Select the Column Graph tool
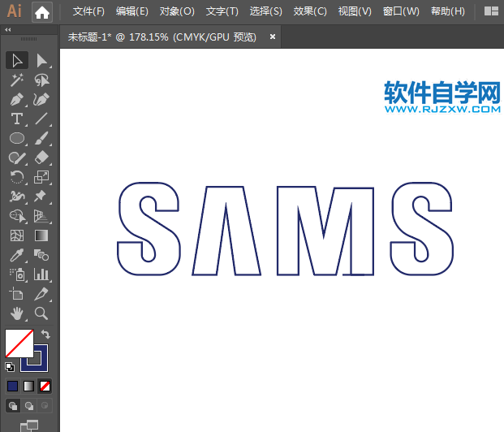 (x=41, y=274)
